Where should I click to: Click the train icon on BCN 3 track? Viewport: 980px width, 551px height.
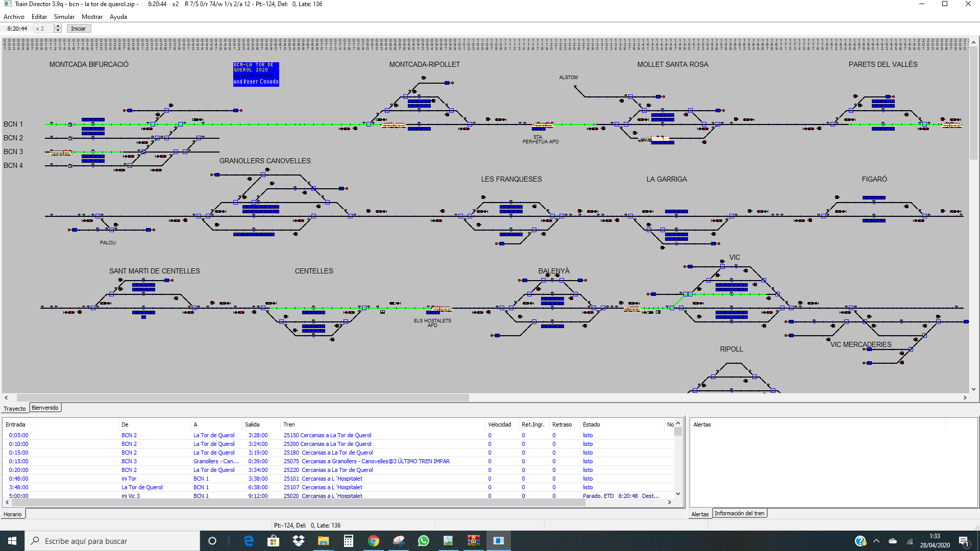[x=61, y=153]
